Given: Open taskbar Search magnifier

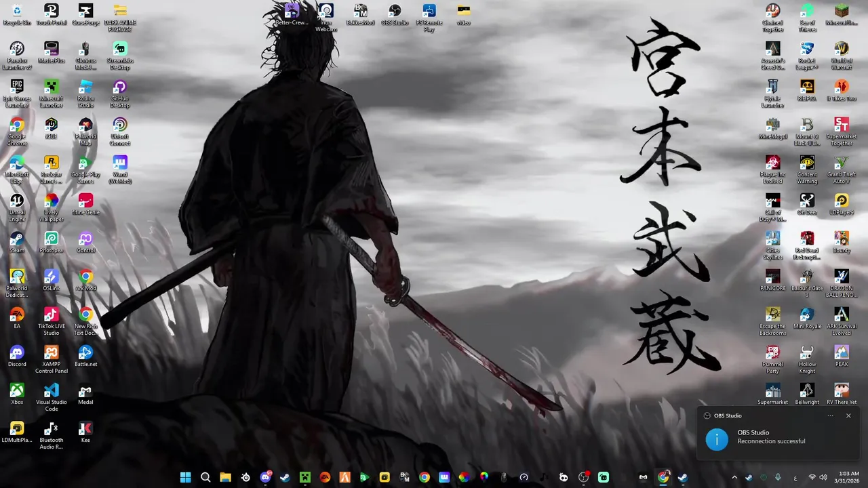Looking at the screenshot, I should (x=205, y=477).
